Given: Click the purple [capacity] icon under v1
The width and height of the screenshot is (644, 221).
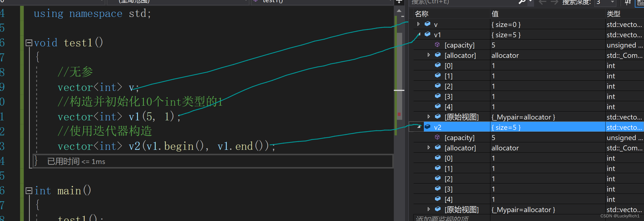Looking at the screenshot, I should pyautogui.click(x=437, y=45).
